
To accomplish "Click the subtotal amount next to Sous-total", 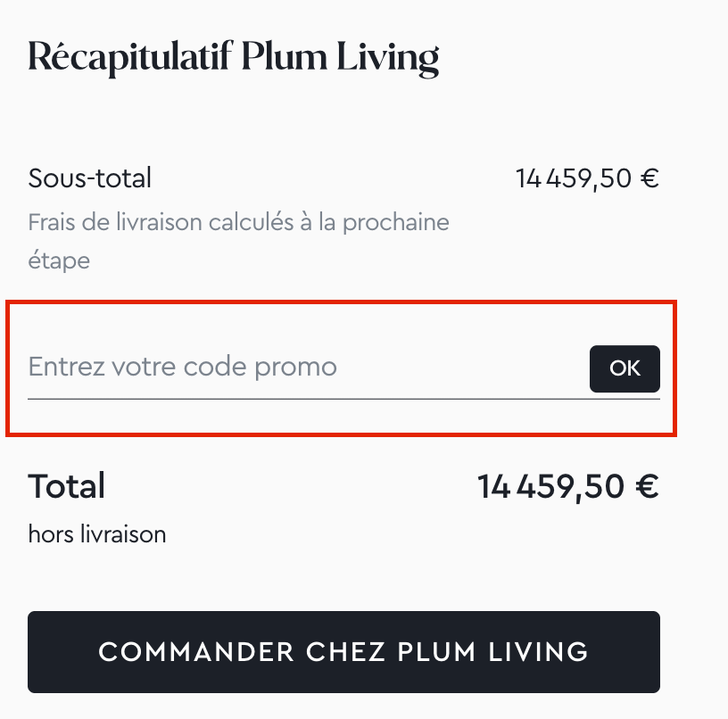I will [586, 178].
